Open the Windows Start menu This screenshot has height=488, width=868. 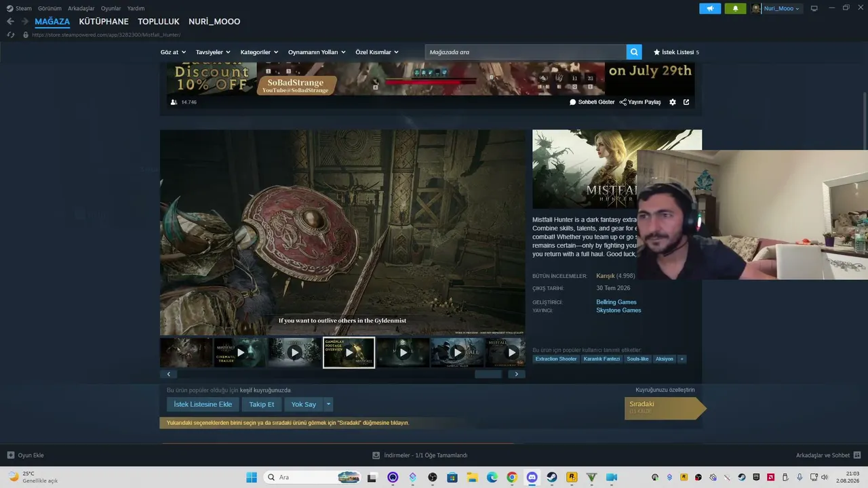point(252,477)
